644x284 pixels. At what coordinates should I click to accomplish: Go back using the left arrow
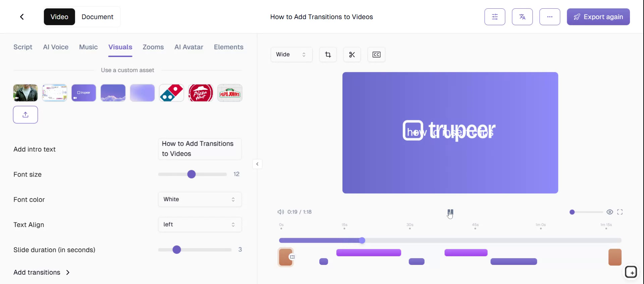click(22, 17)
